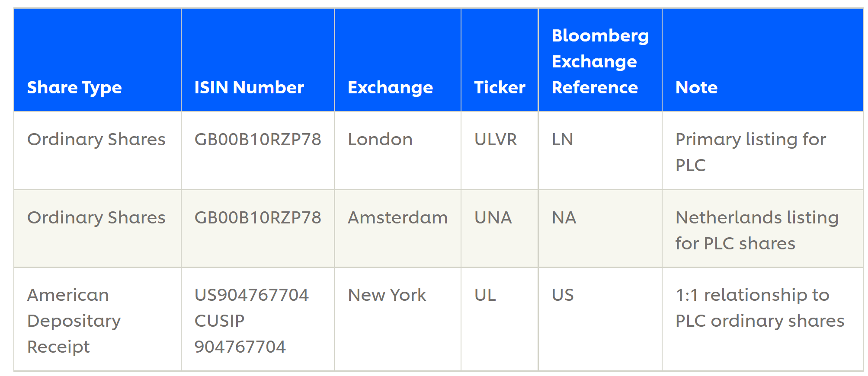The width and height of the screenshot is (868, 376).
Task: Click the New York exchange cell
Action: coord(387,295)
